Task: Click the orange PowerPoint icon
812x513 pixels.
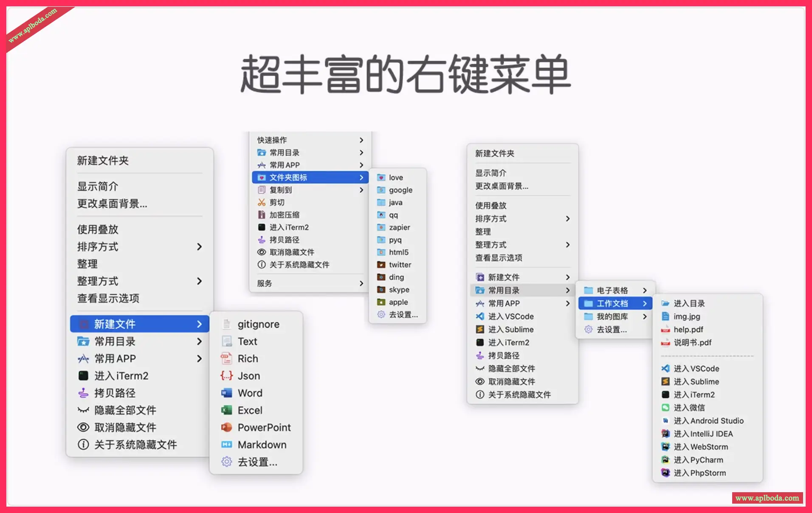Action: tap(227, 428)
